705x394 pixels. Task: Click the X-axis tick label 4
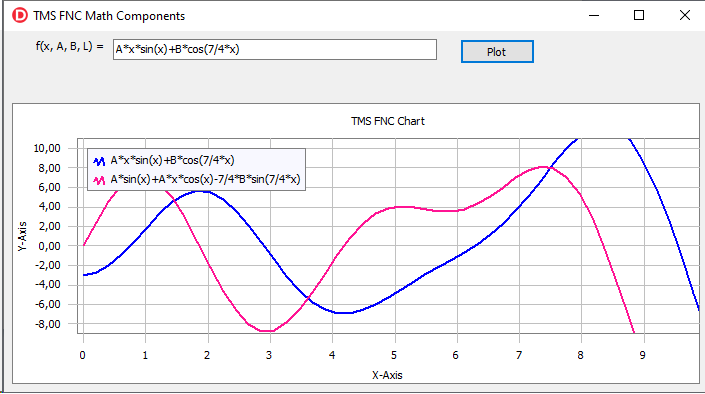click(332, 355)
